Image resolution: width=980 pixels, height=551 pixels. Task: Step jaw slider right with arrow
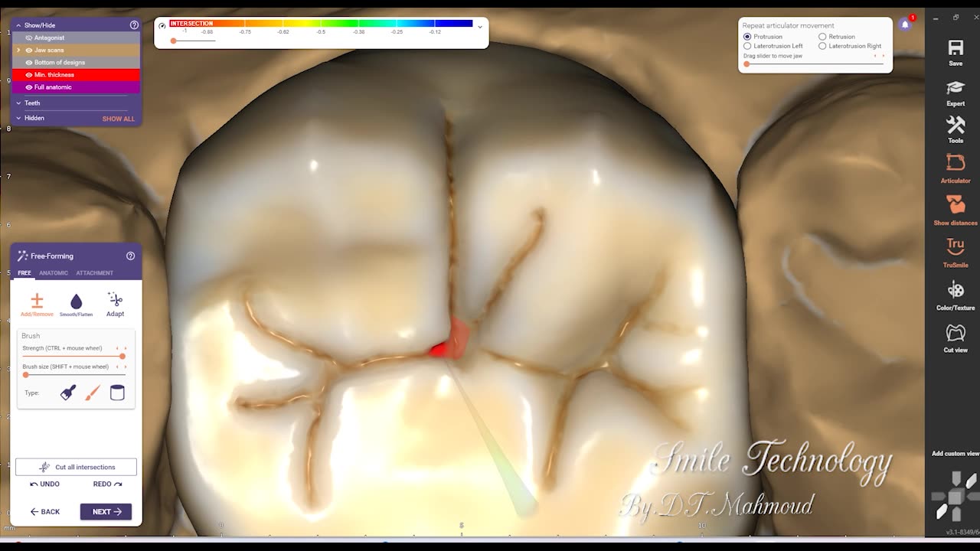[883, 56]
